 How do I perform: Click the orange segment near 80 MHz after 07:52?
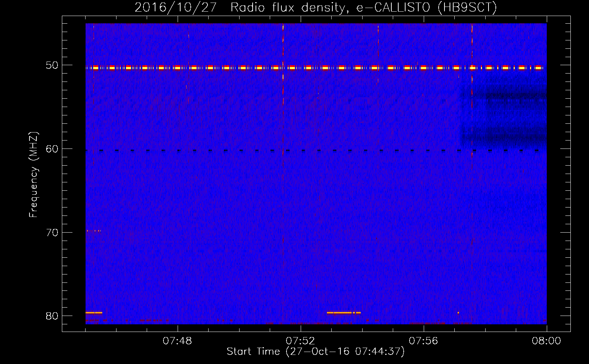coord(344,313)
